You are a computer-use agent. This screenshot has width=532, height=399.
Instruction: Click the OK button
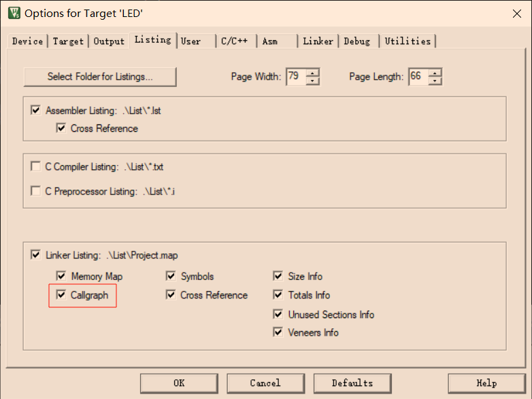pyautogui.click(x=179, y=383)
